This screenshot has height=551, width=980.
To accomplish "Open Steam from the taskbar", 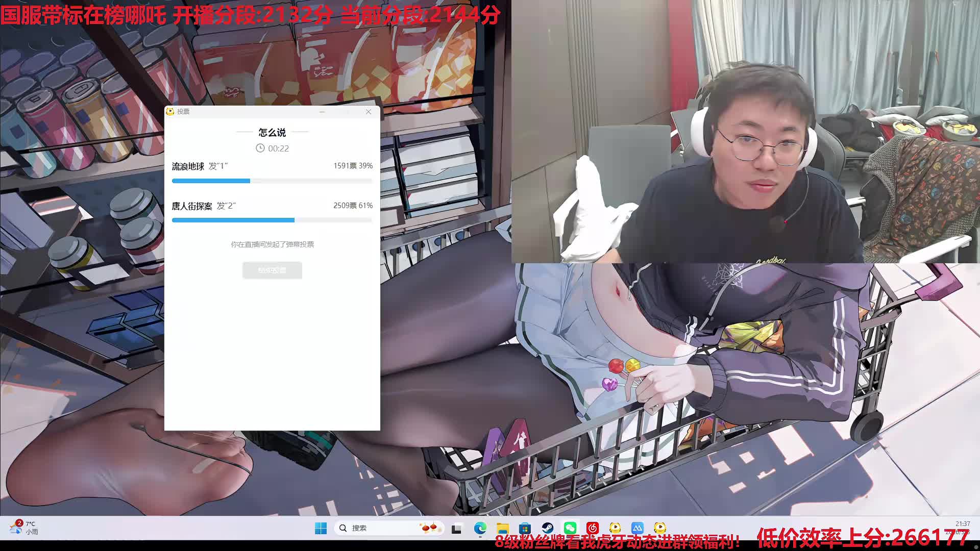I will click(548, 528).
